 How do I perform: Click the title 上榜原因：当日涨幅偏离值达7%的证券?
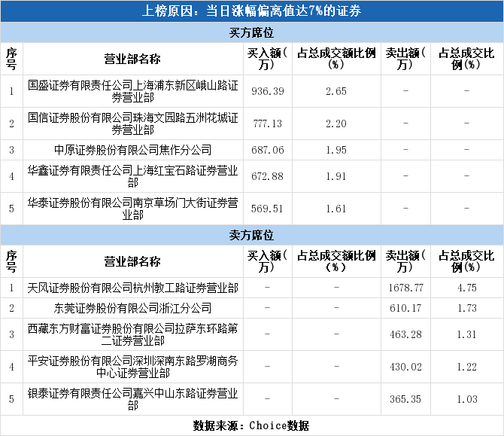pos(252,11)
